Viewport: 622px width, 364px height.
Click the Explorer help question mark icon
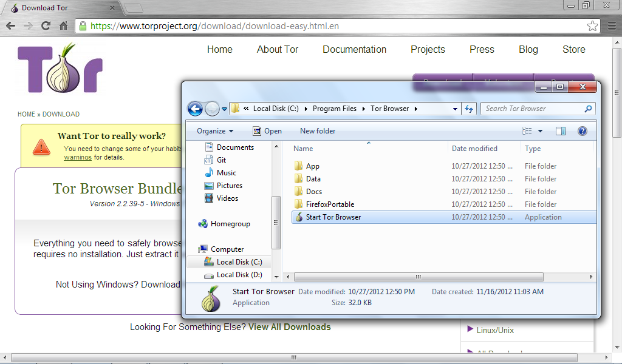(x=582, y=130)
